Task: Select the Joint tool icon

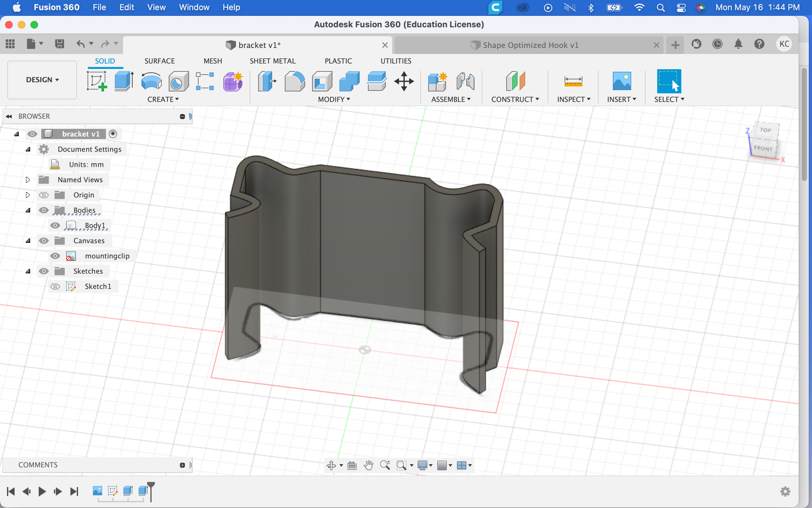Action: (465, 81)
